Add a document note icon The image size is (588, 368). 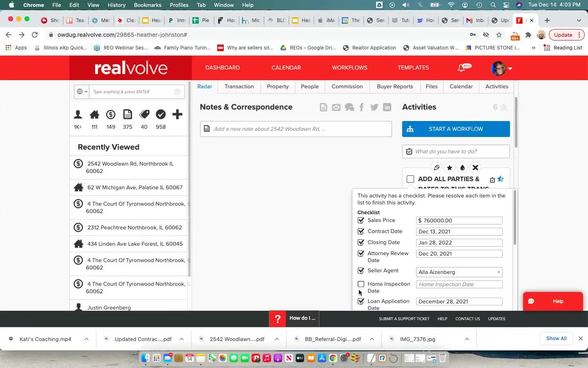(x=323, y=107)
